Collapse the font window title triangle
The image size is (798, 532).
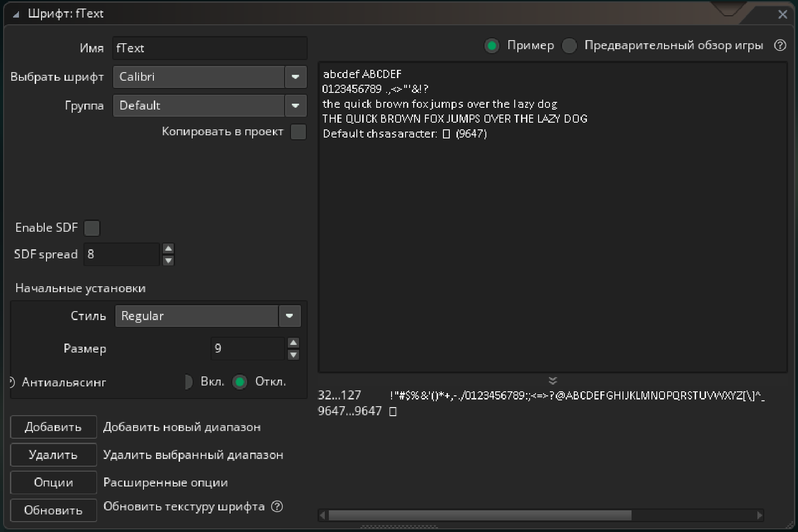click(16, 14)
